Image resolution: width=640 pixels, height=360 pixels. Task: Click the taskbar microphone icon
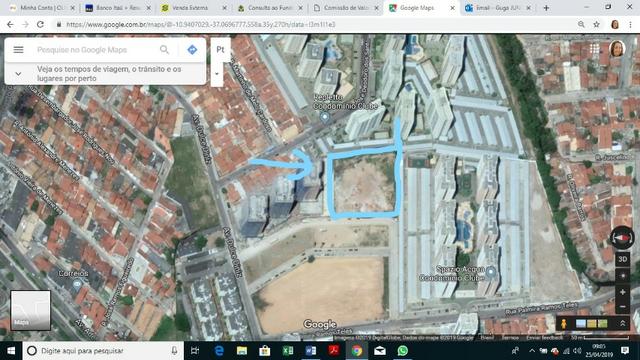(174, 351)
